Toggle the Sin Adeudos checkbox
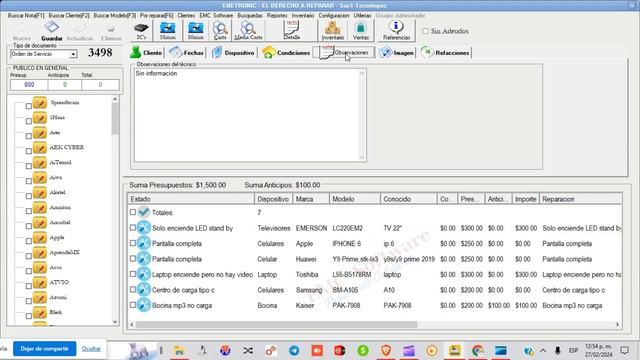Image resolution: width=640 pixels, height=360 pixels. [425, 31]
